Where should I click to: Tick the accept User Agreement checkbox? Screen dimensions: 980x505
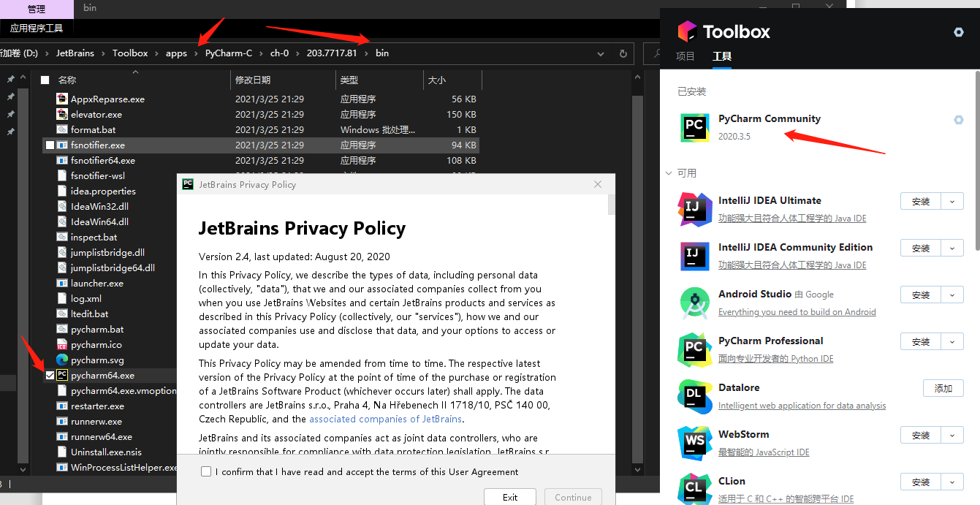click(206, 471)
